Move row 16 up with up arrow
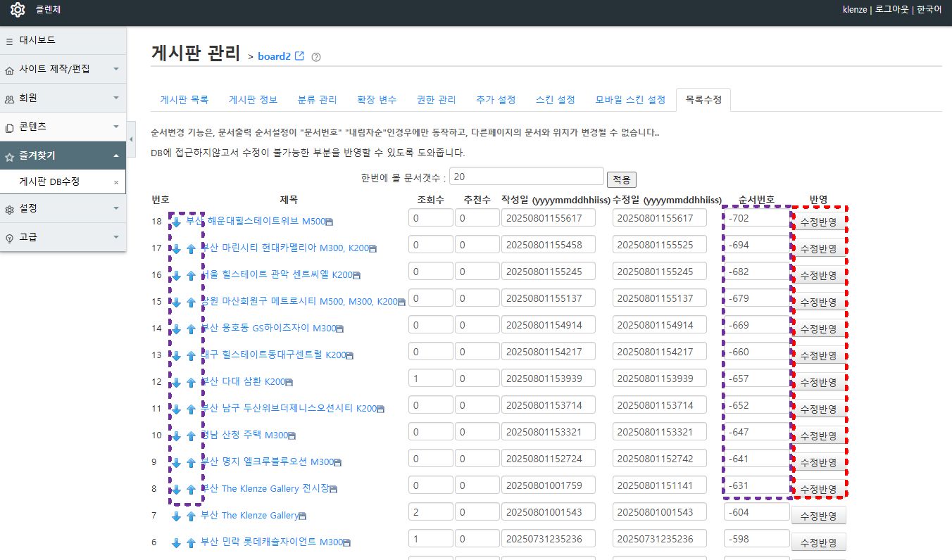The width and height of the screenshot is (952, 560). click(191, 275)
